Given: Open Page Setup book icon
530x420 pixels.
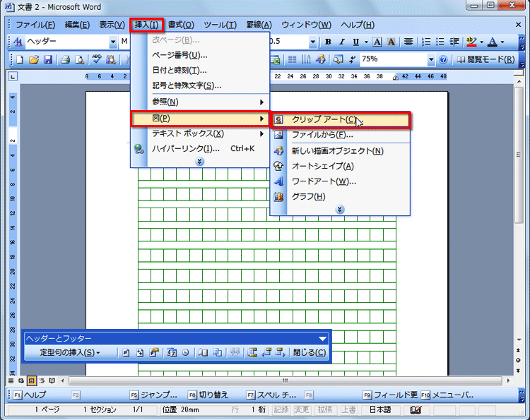Looking at the screenshot, I should click(x=203, y=353).
